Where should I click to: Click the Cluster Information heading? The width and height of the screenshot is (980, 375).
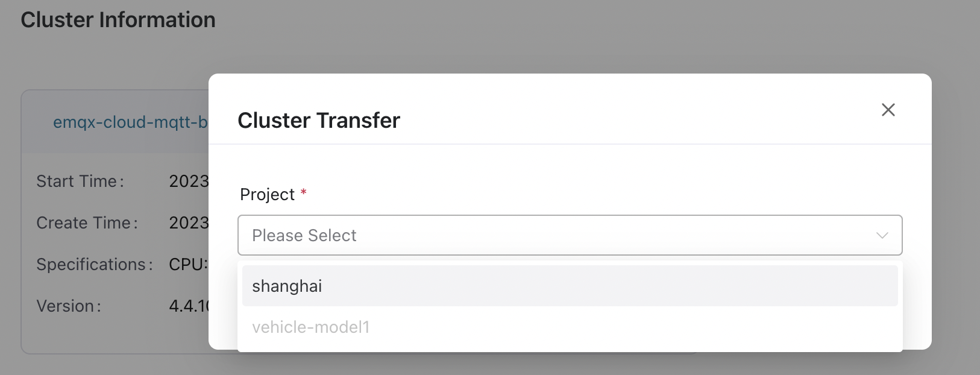[118, 20]
